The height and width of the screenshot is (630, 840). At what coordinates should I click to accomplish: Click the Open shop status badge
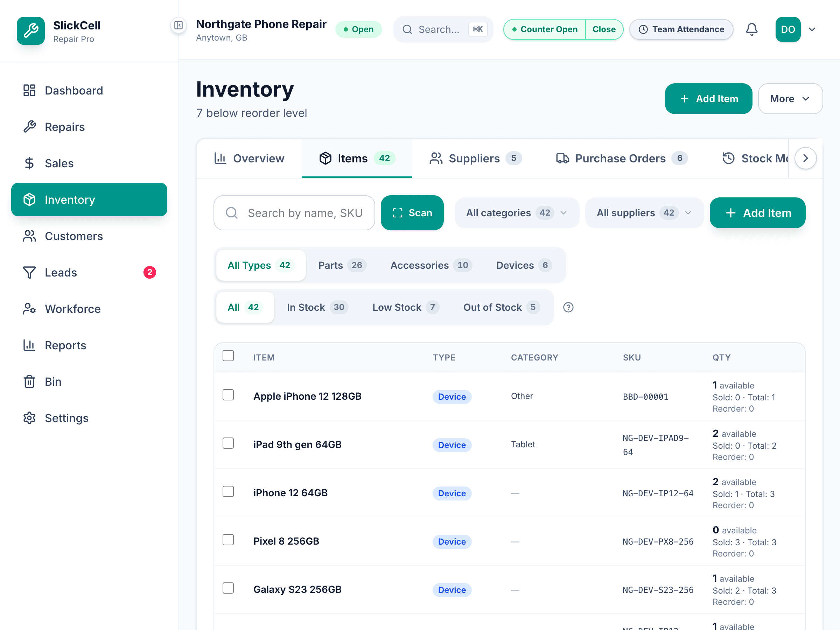[x=358, y=29]
